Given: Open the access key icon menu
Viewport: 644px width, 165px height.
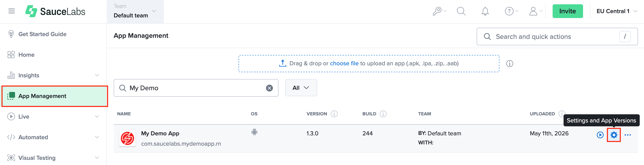Looking at the screenshot, I should pyautogui.click(x=439, y=11).
